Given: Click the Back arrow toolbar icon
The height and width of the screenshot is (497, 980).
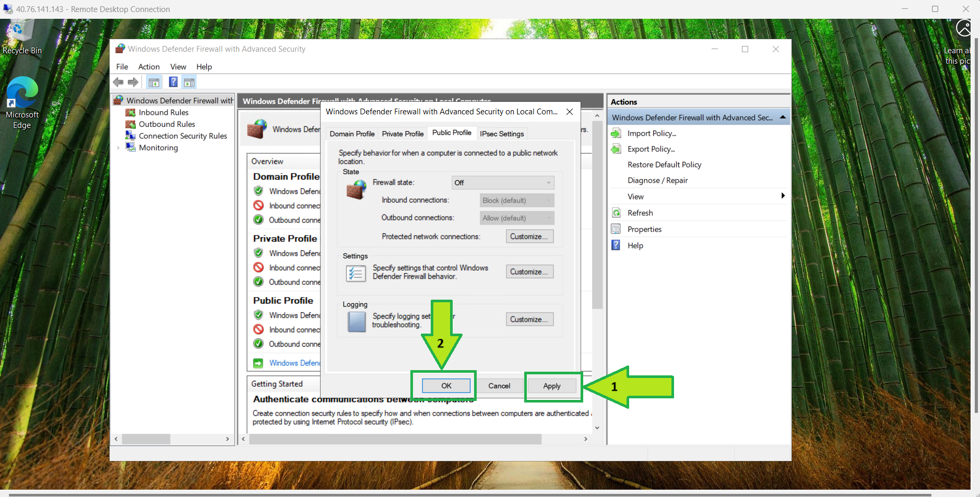Looking at the screenshot, I should 119,82.
